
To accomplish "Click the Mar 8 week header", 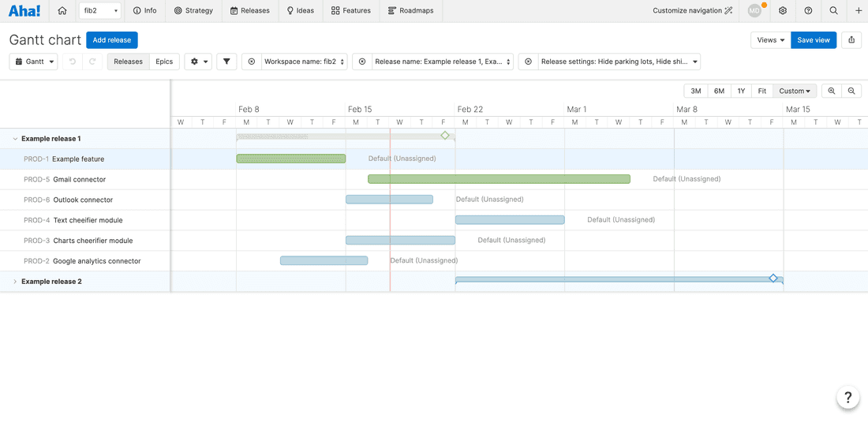I will pyautogui.click(x=687, y=110).
